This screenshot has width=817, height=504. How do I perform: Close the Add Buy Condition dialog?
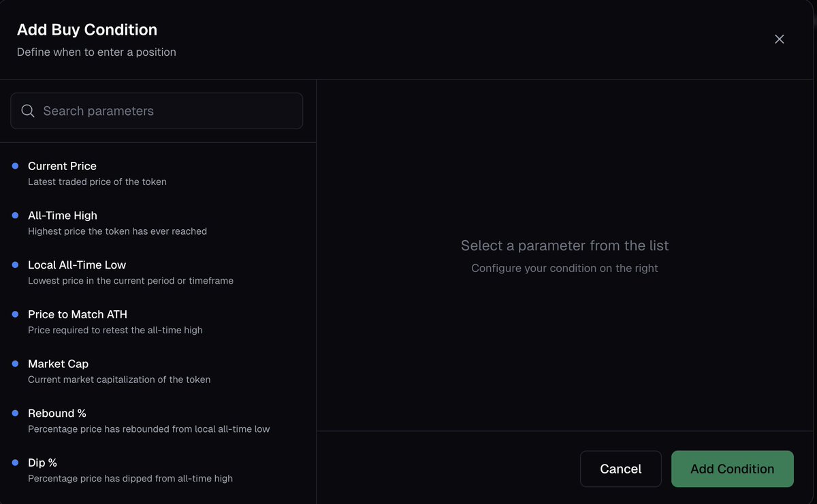tap(780, 39)
